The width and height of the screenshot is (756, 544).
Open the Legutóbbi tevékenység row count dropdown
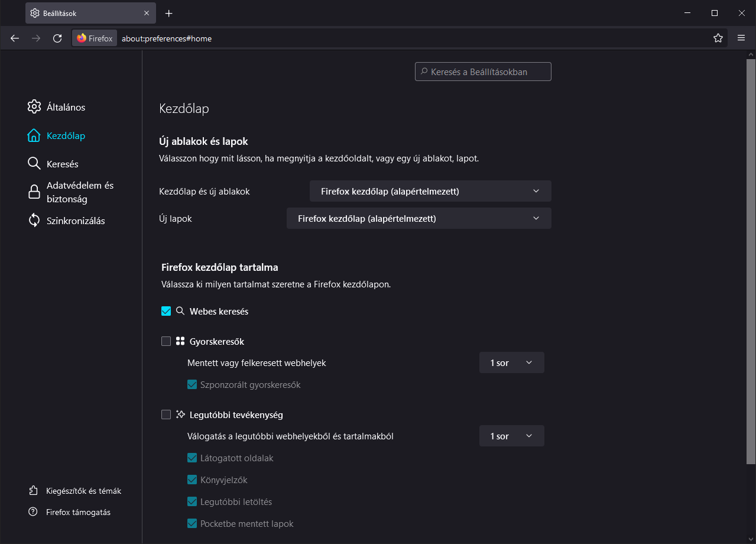coord(511,436)
